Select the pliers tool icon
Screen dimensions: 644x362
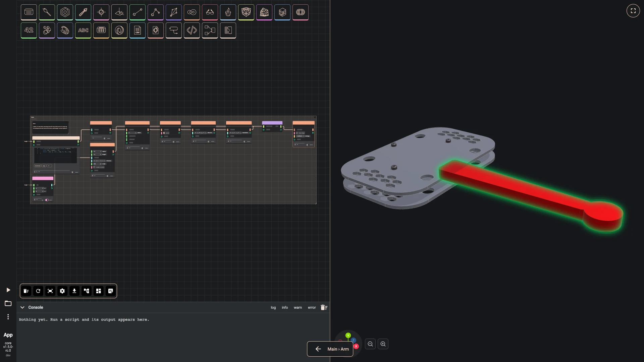click(x=83, y=12)
